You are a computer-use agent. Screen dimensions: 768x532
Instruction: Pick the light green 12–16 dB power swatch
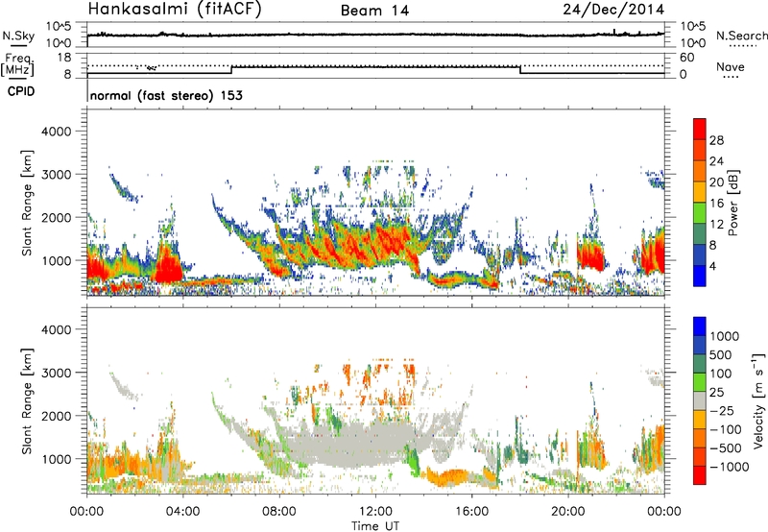coord(700,213)
